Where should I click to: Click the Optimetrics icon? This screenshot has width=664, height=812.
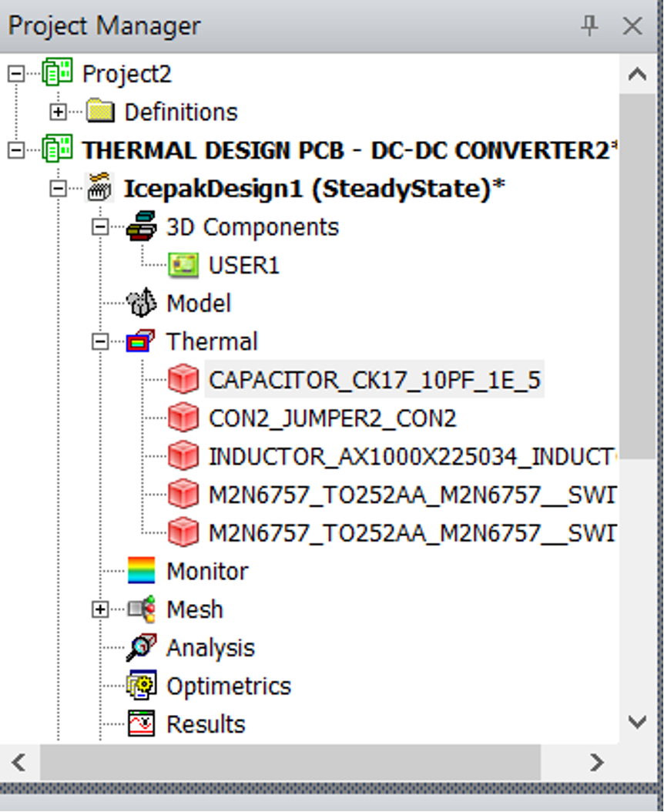coord(141,686)
